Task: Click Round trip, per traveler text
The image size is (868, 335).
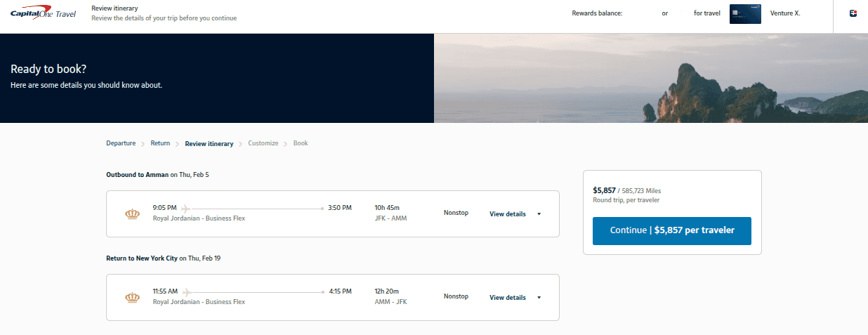Action: tap(626, 200)
